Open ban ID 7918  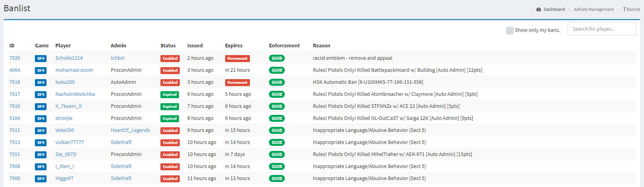pos(15,82)
